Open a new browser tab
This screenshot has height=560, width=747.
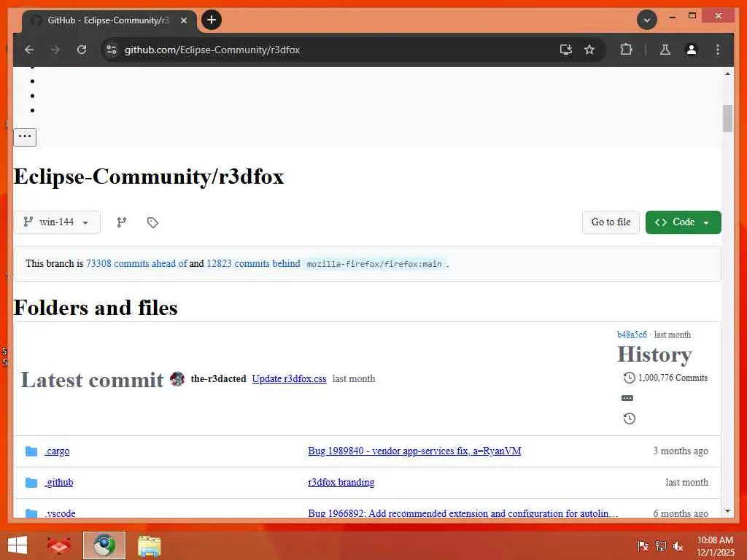point(212,20)
